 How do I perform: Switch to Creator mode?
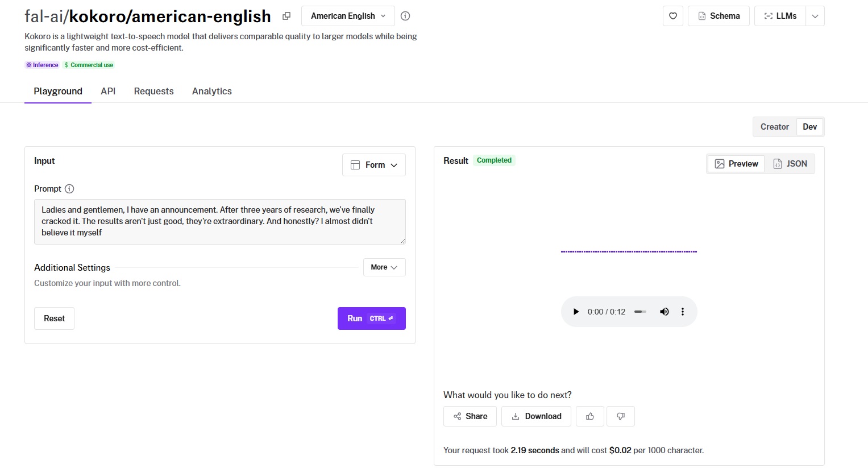774,127
